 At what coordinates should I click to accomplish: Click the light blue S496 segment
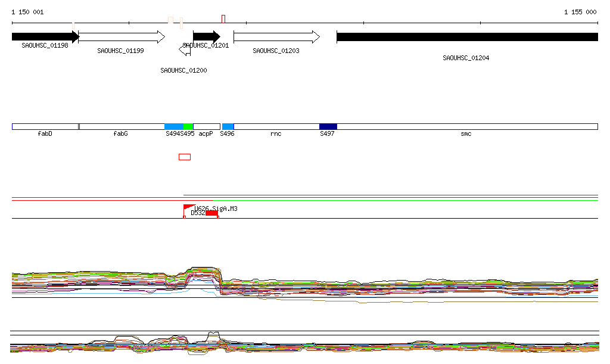coord(228,126)
